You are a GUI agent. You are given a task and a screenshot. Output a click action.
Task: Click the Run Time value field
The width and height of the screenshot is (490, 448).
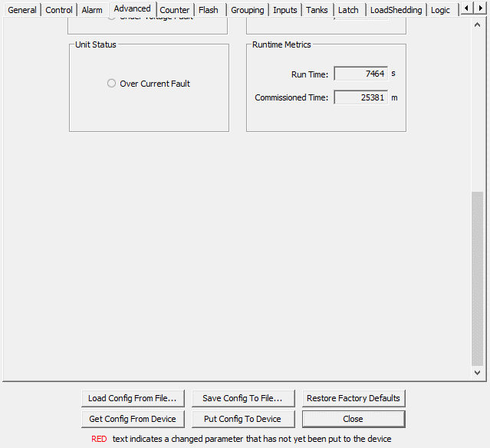[x=361, y=74]
